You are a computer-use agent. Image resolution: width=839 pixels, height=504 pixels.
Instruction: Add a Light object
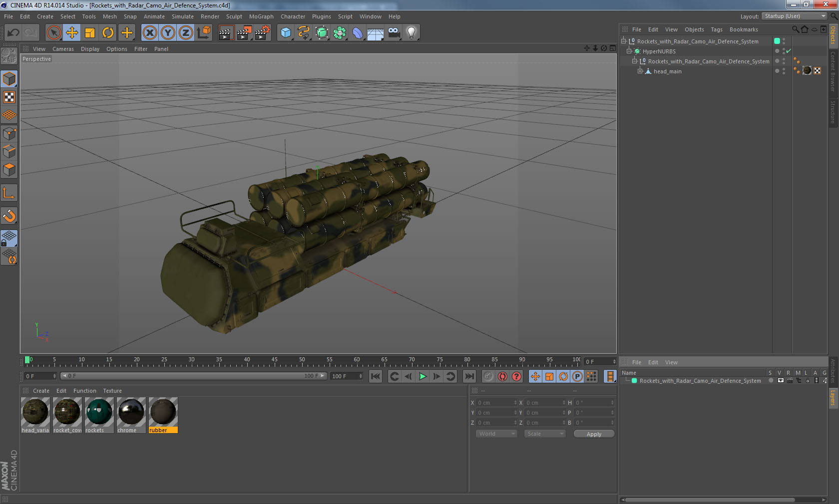(412, 33)
